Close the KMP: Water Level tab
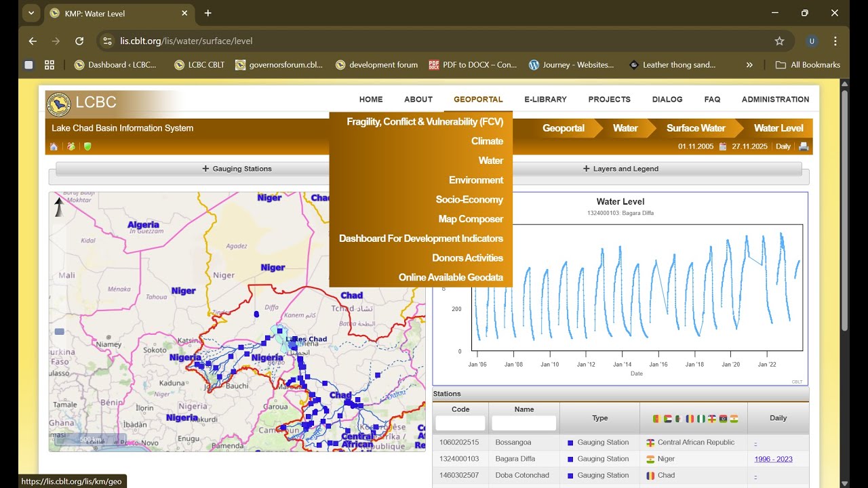This screenshot has height=488, width=868. 184,13
